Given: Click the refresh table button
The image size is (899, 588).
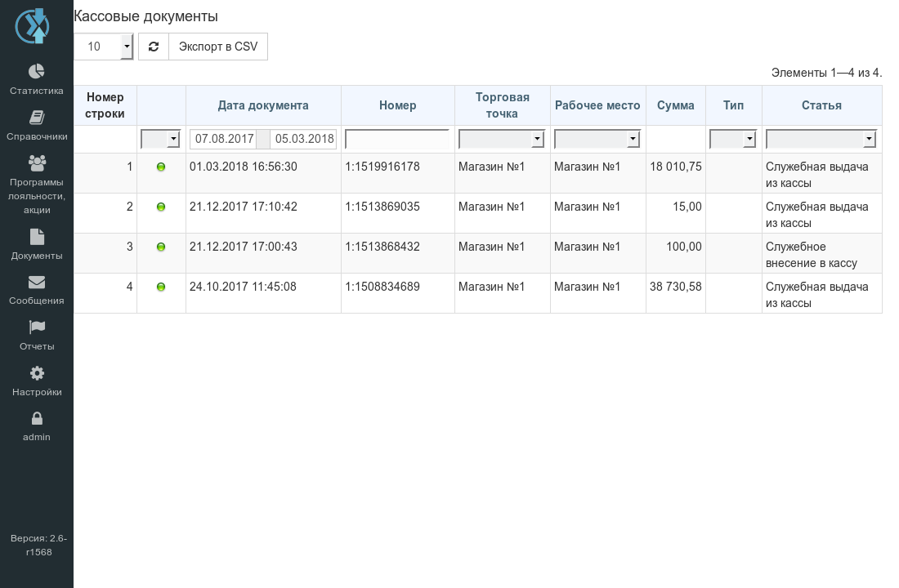Looking at the screenshot, I should tap(154, 47).
